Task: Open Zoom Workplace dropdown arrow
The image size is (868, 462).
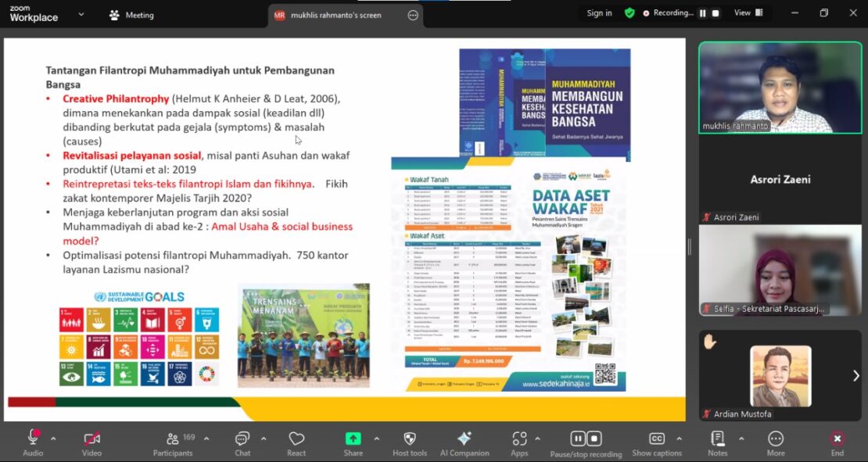Action: coord(81,14)
